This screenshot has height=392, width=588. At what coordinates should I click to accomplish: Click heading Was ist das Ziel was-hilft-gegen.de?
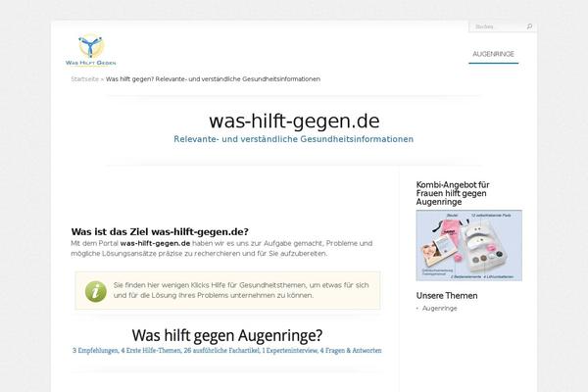(x=160, y=232)
